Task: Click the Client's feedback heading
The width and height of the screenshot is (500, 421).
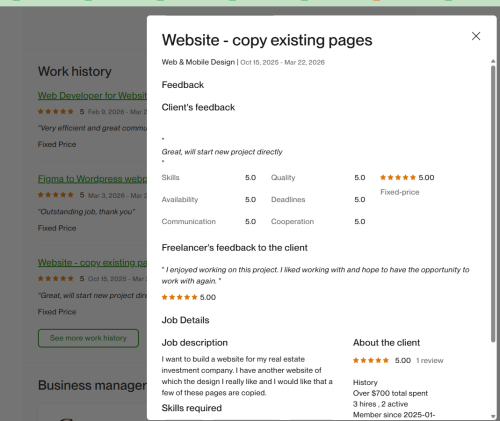Action: [198, 107]
